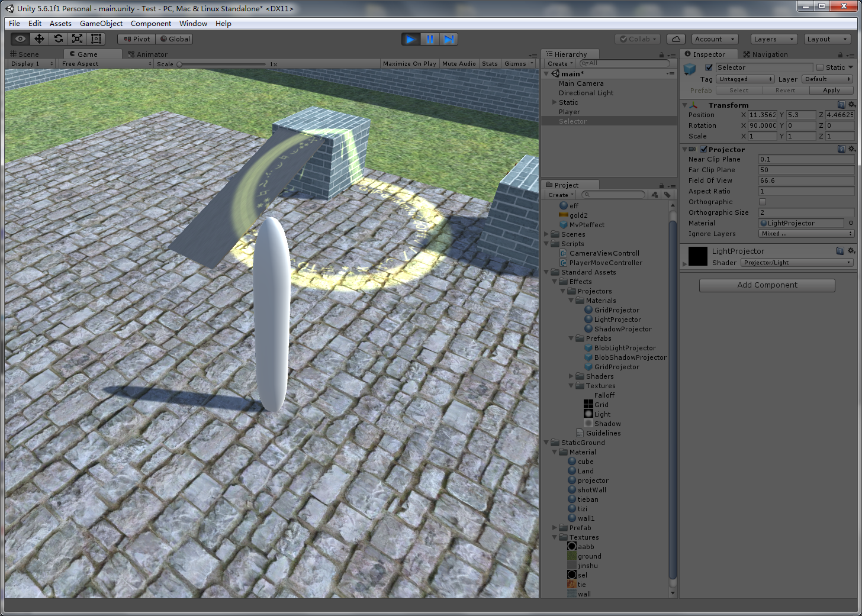Toggle the Hierarchy panel lock icon
This screenshot has width=862, height=616.
tap(661, 54)
